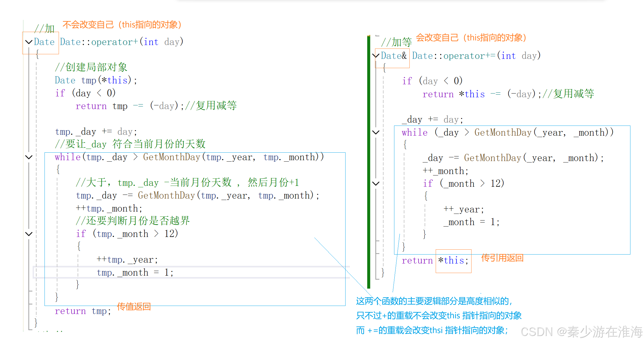Click the boxed 'Date&' return type

394,56
